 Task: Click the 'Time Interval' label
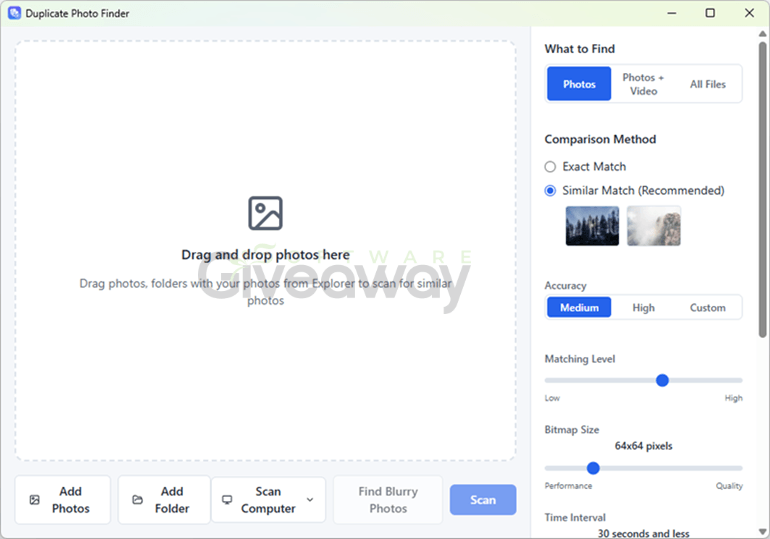click(x=575, y=517)
